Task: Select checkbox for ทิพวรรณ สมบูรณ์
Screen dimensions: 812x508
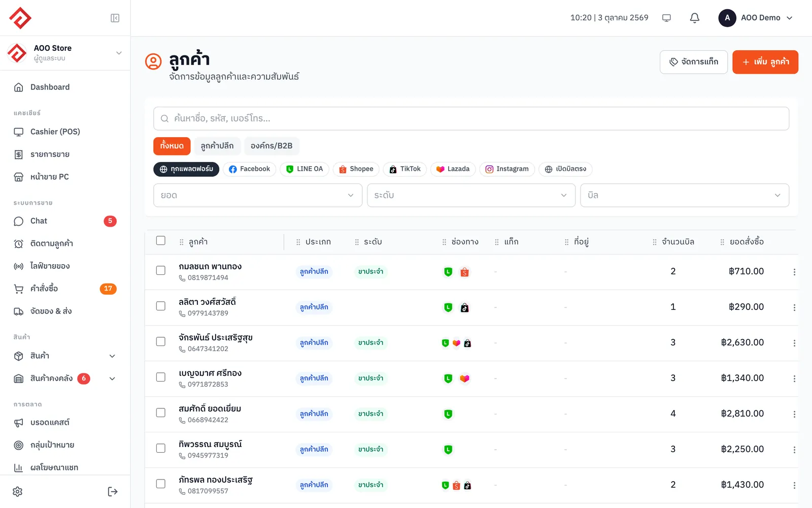Action: pos(161,449)
